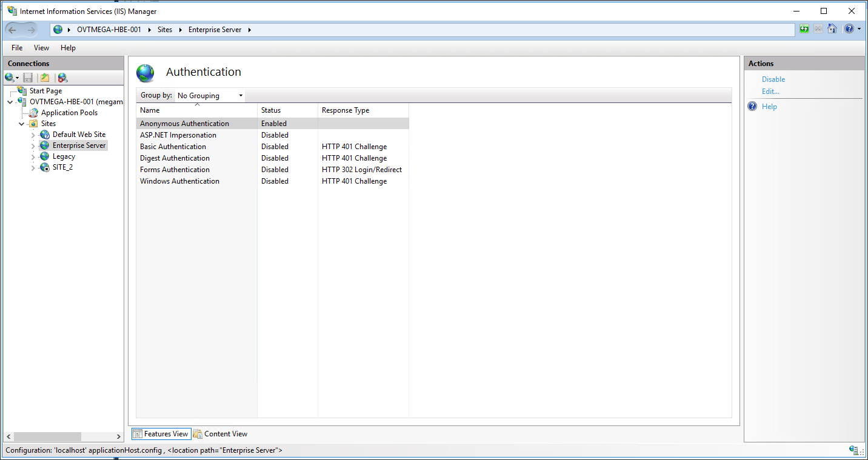Click the Legacy site globe icon
868x460 pixels.
point(45,156)
